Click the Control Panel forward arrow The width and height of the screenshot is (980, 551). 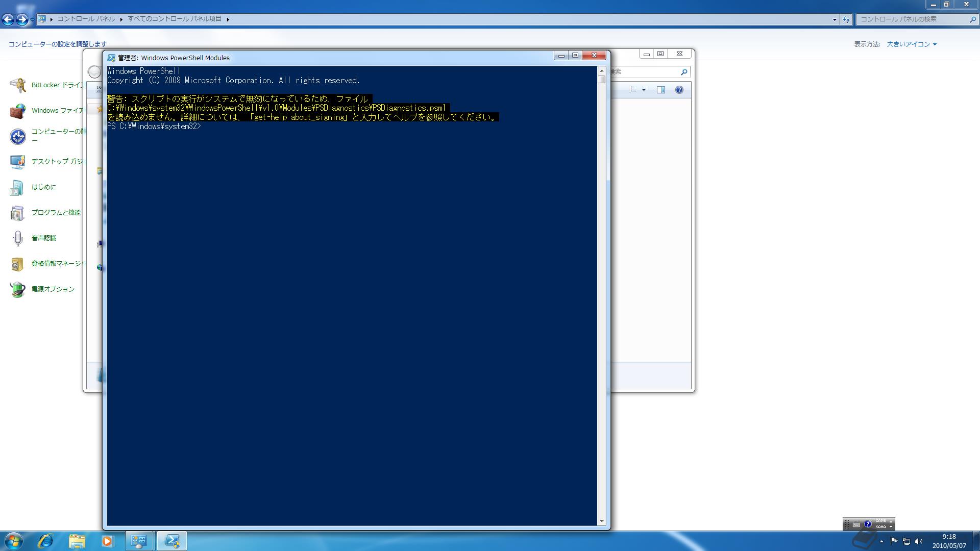tap(22, 19)
